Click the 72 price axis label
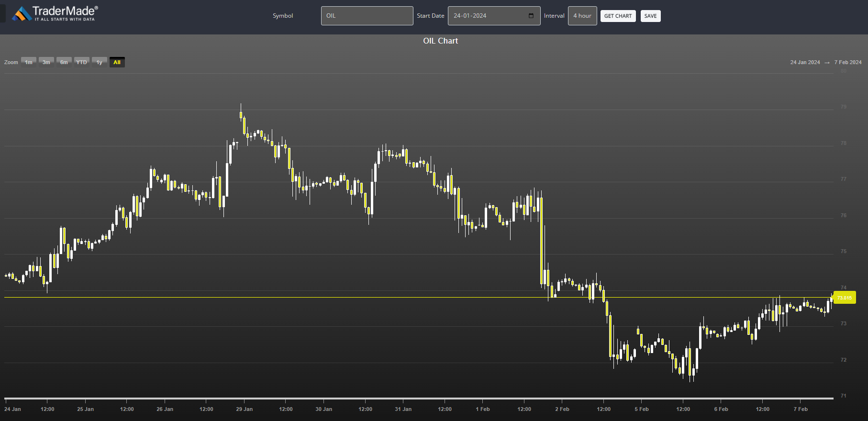 coord(844,360)
